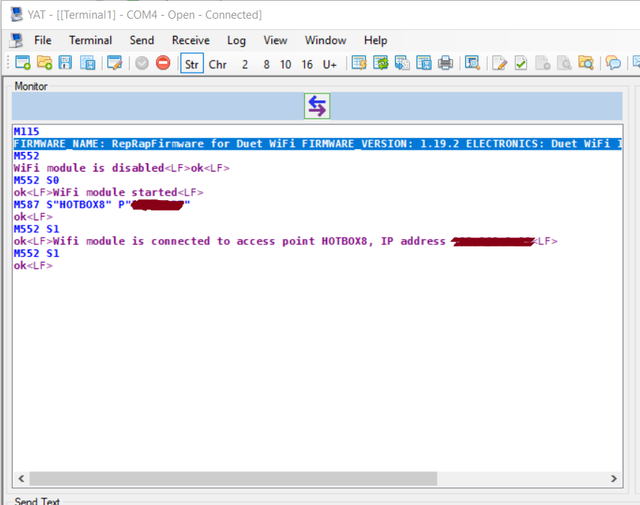Open the Receive menu

point(191,40)
